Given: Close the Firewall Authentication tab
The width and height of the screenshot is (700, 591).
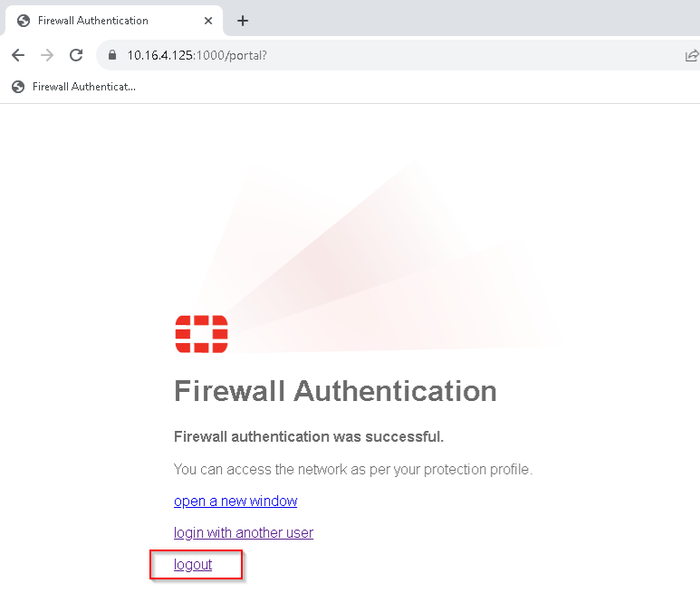Looking at the screenshot, I should click(207, 20).
